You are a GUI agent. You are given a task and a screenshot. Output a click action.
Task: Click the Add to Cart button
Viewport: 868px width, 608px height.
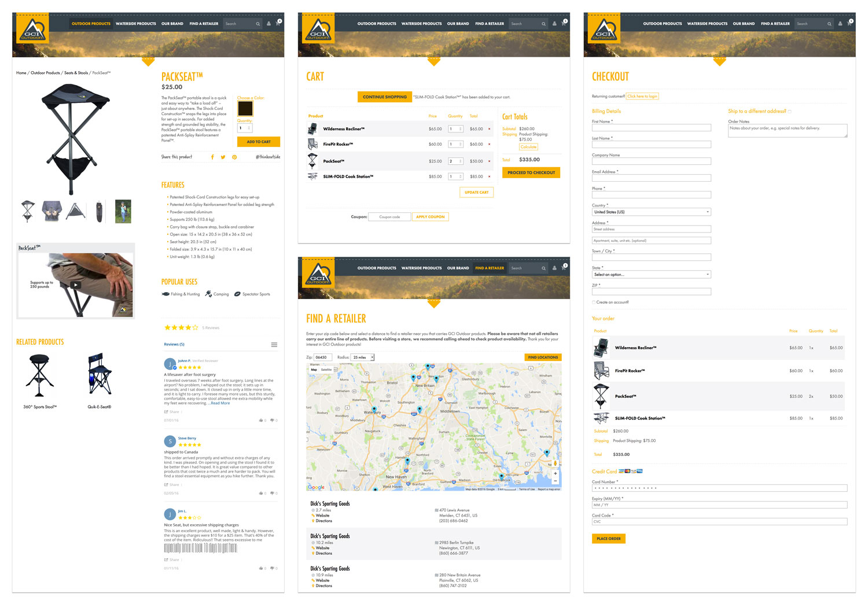(x=259, y=142)
